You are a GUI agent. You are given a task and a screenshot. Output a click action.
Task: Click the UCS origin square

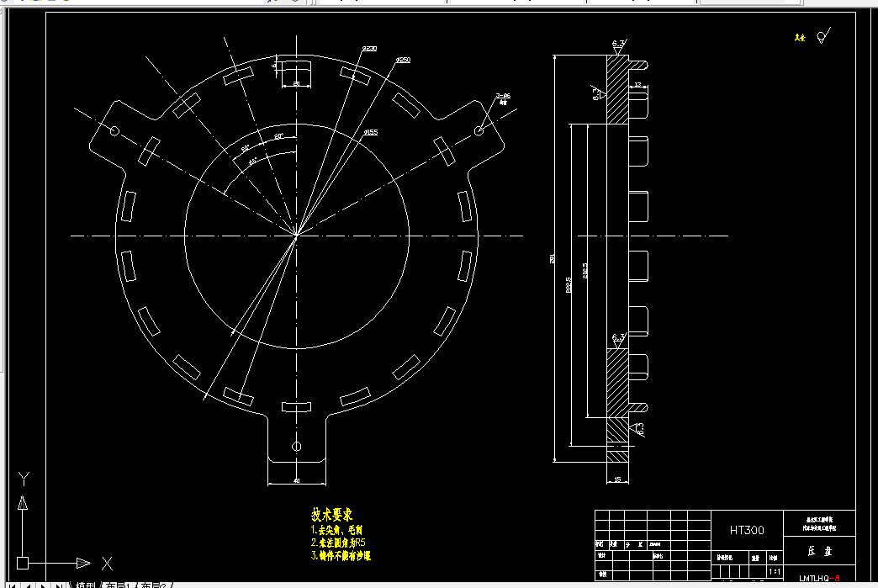(23, 563)
